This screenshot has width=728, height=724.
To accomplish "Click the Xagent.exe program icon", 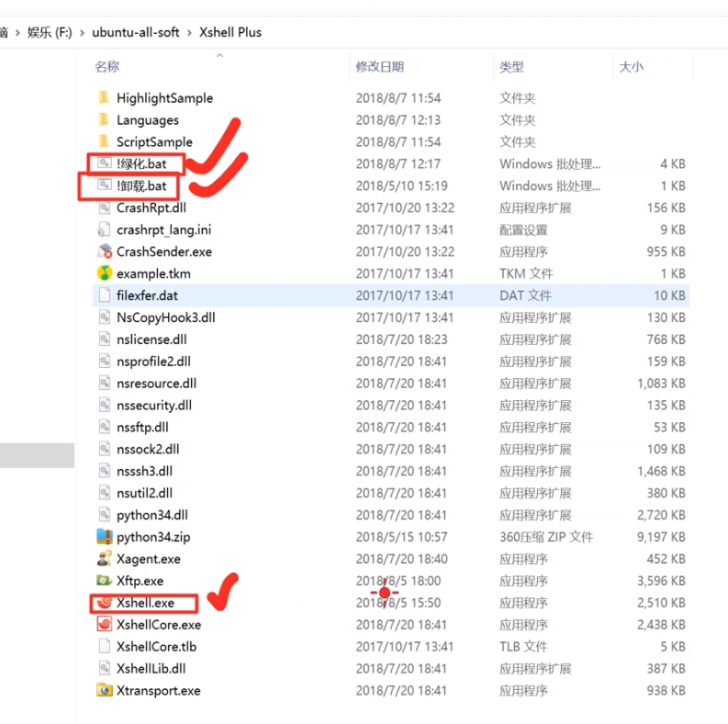I will [x=104, y=559].
